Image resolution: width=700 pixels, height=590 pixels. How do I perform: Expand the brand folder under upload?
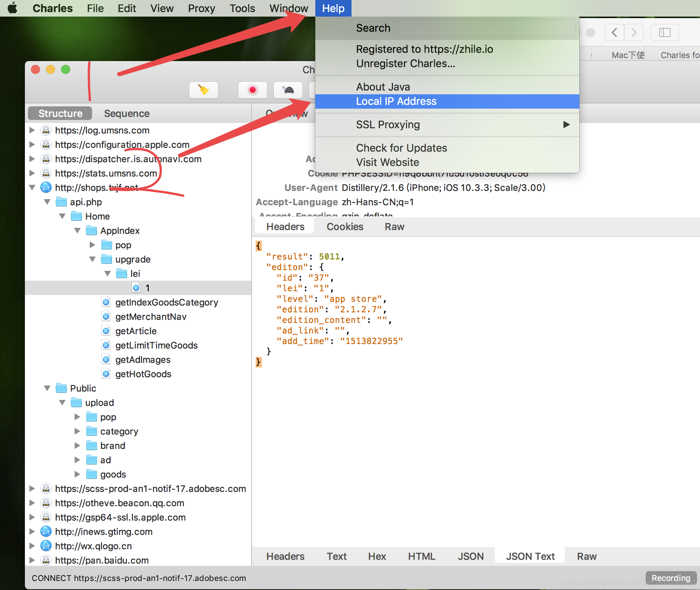(x=77, y=446)
